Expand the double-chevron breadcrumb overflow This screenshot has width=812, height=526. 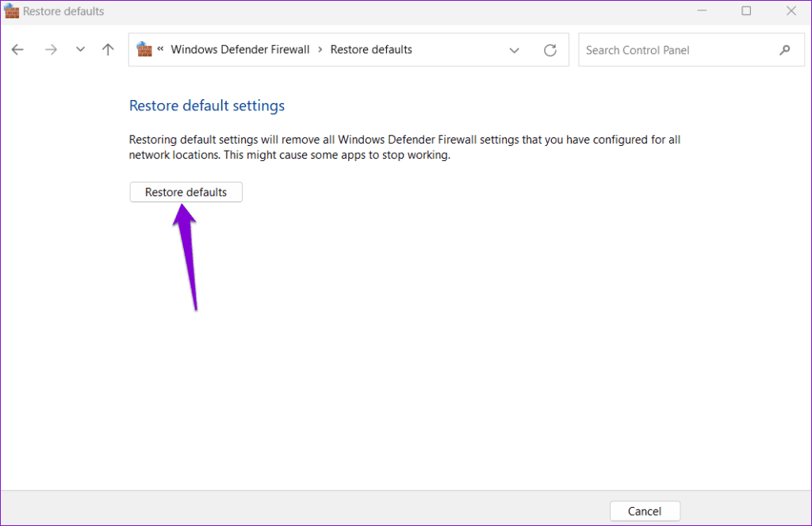click(161, 49)
